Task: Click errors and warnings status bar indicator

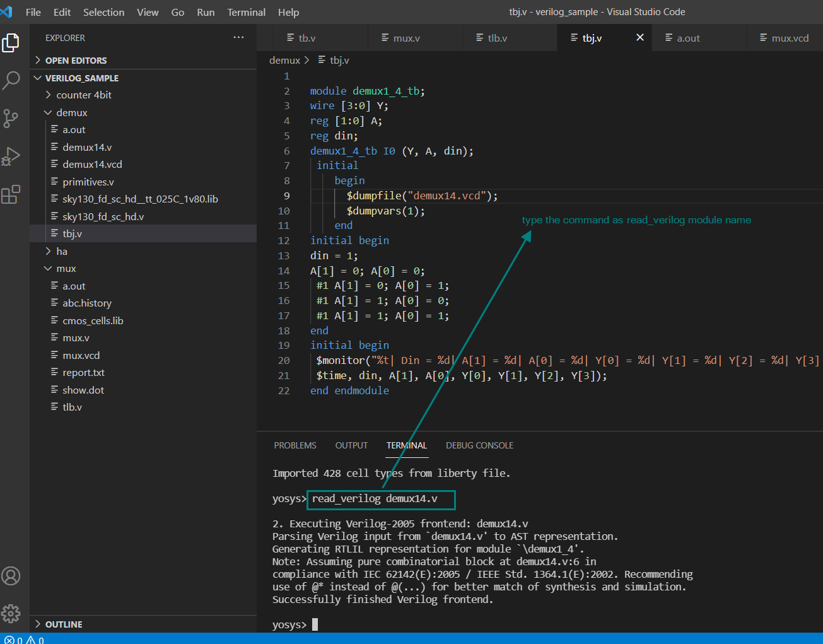Action: pos(24,640)
